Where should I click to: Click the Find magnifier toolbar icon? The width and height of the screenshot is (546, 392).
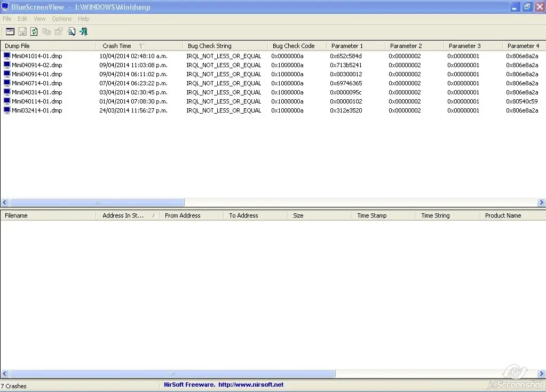72,31
